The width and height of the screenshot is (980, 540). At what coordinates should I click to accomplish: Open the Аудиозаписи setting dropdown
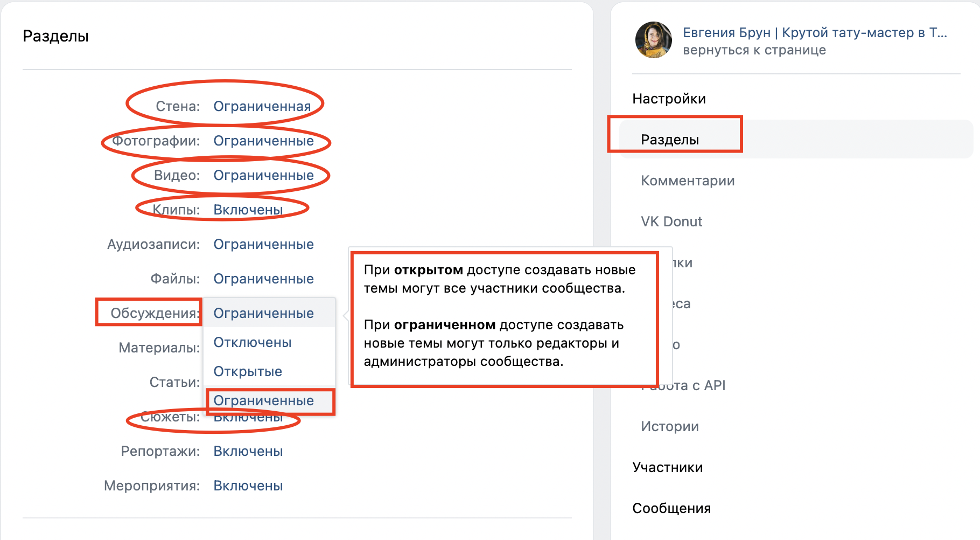pyautogui.click(x=263, y=244)
